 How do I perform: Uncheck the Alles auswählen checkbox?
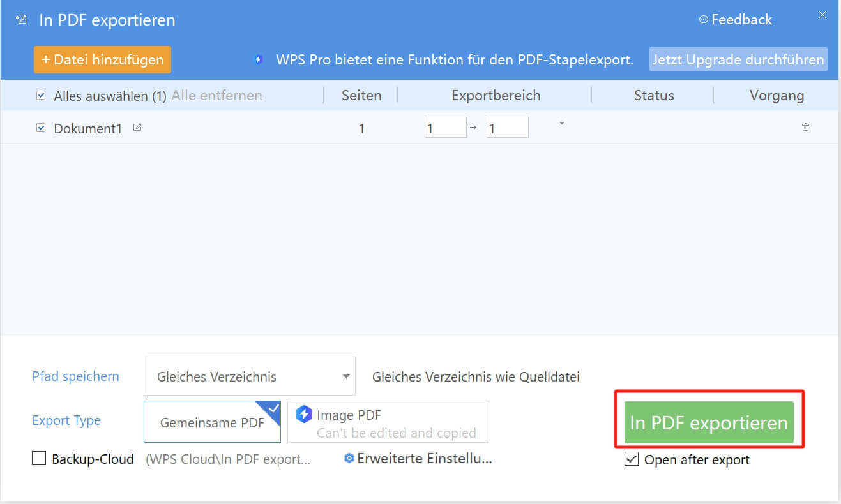click(x=40, y=94)
